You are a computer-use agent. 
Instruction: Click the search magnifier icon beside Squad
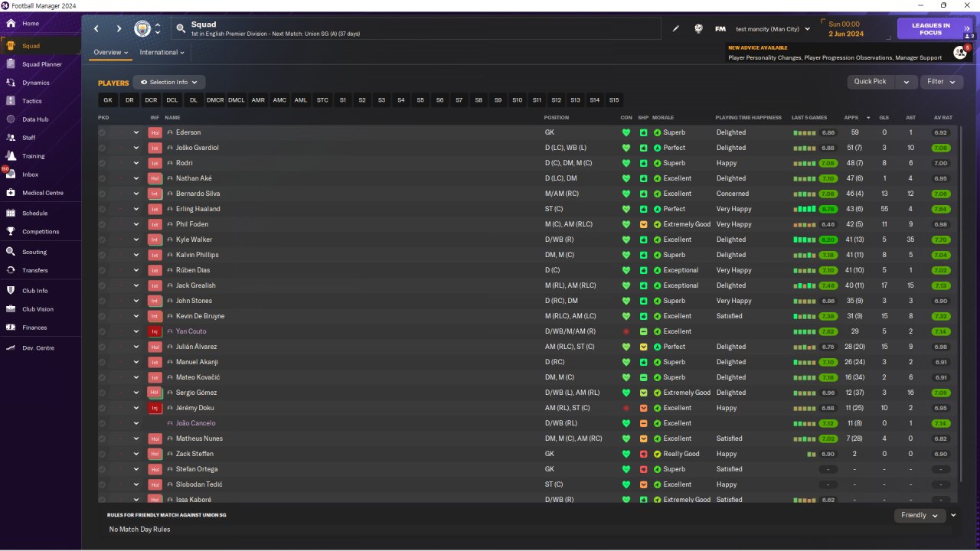pyautogui.click(x=181, y=29)
